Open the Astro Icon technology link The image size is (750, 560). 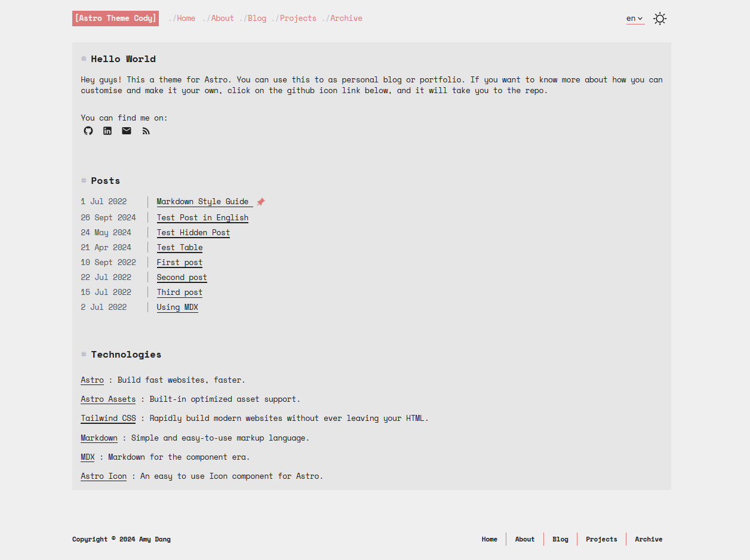(103, 476)
